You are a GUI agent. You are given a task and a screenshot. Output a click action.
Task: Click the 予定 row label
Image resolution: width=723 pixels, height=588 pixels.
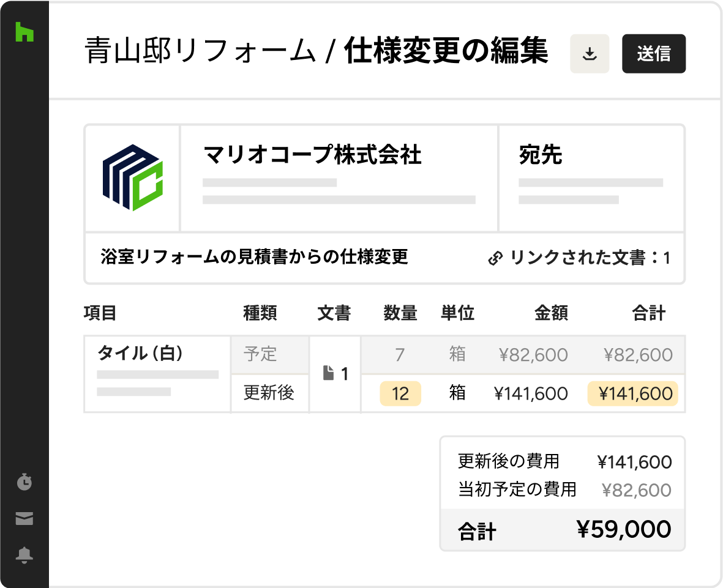260,354
